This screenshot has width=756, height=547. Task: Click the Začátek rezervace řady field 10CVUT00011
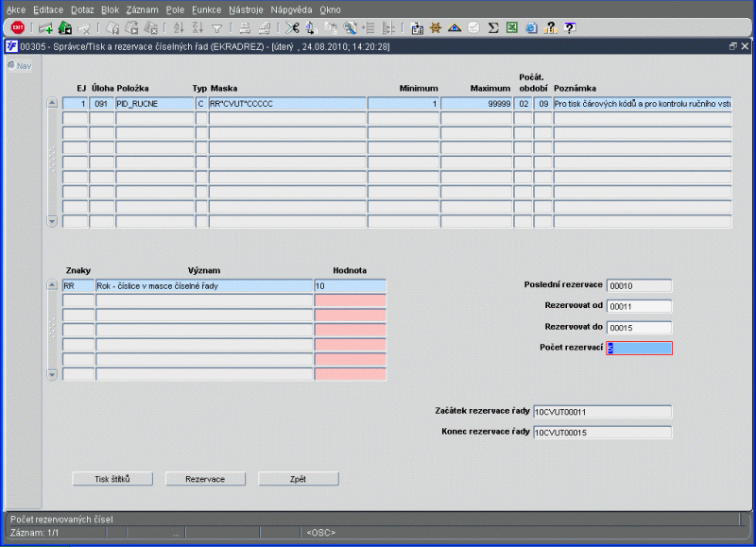click(602, 412)
